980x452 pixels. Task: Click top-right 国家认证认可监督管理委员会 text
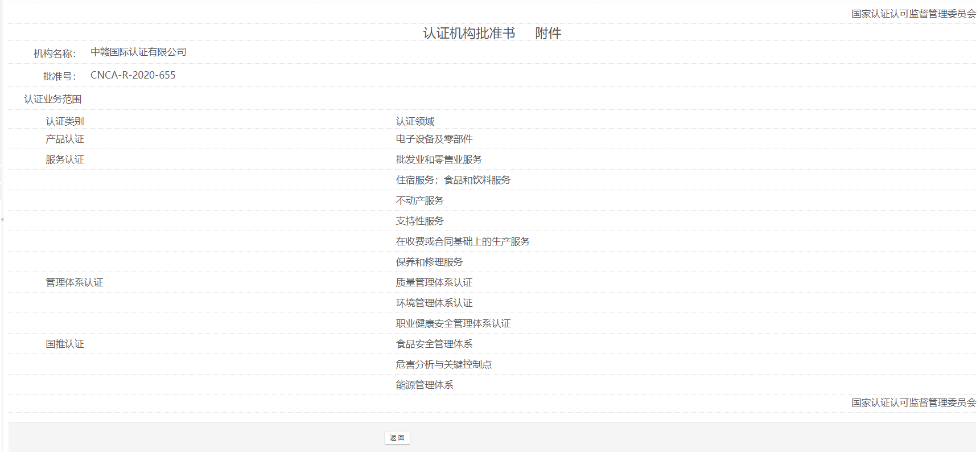(x=913, y=14)
